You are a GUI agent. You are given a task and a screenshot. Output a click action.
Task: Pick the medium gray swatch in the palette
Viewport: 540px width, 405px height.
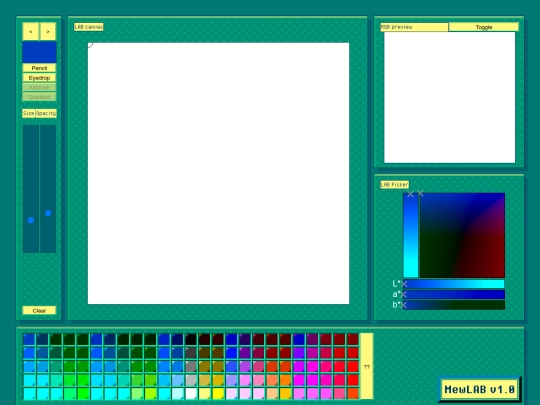click(x=191, y=366)
